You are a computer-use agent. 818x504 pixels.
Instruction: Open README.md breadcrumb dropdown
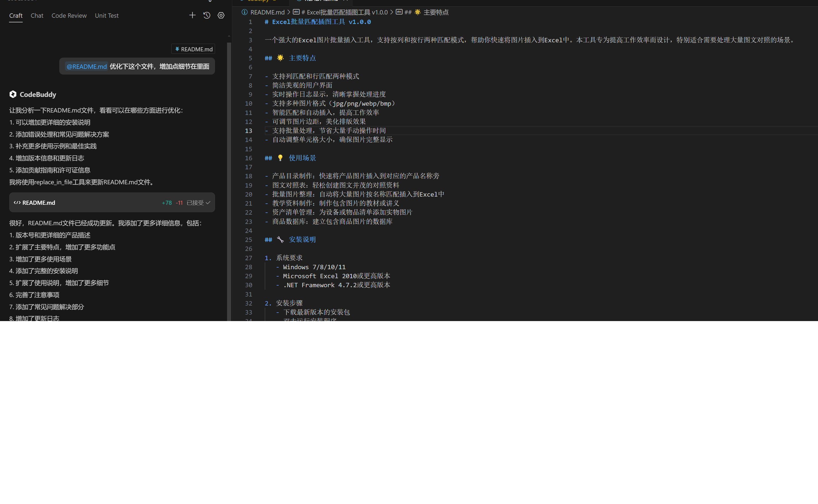(267, 12)
